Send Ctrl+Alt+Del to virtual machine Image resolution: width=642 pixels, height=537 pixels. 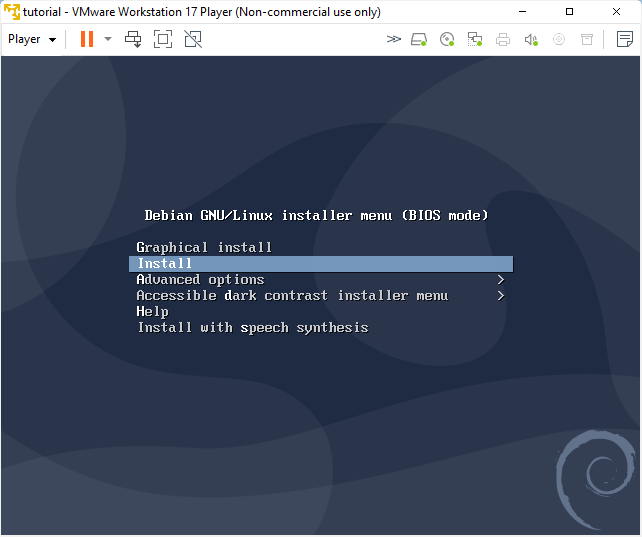coord(133,39)
